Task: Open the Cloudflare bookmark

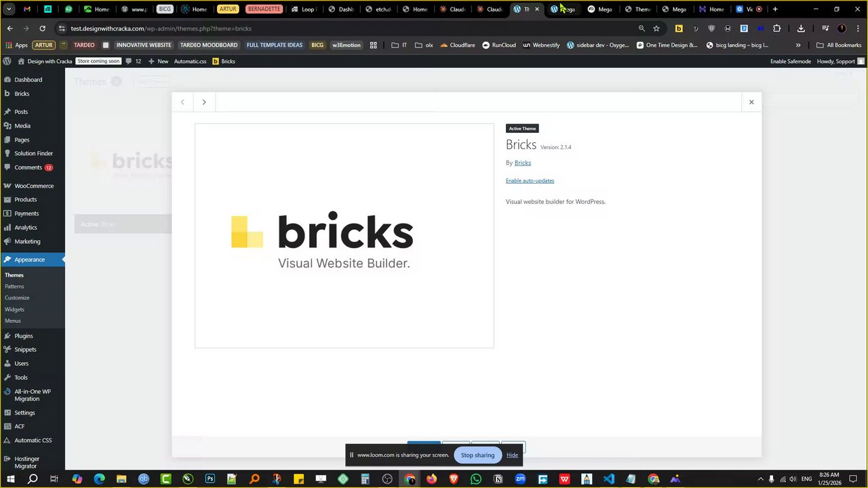Action: click(x=458, y=45)
